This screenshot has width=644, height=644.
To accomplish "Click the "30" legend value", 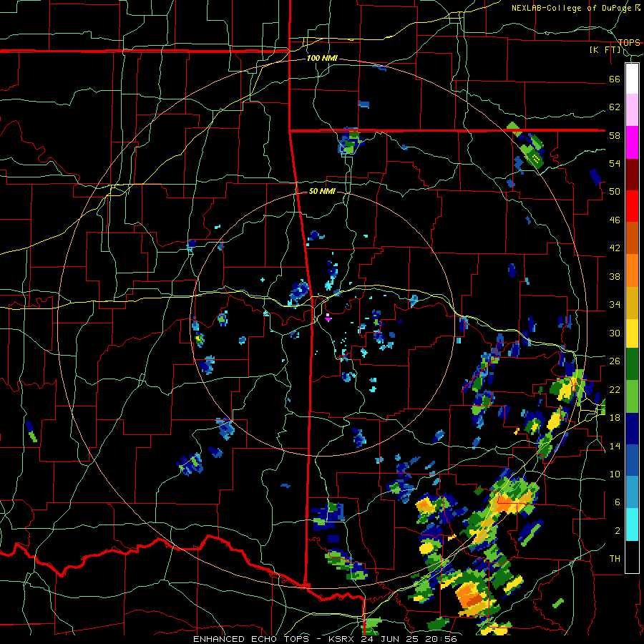I will click(x=615, y=333).
